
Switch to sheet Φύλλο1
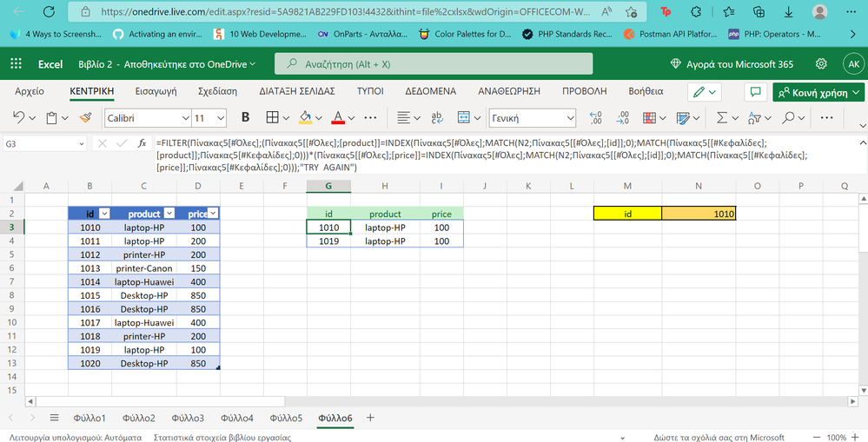click(x=89, y=419)
